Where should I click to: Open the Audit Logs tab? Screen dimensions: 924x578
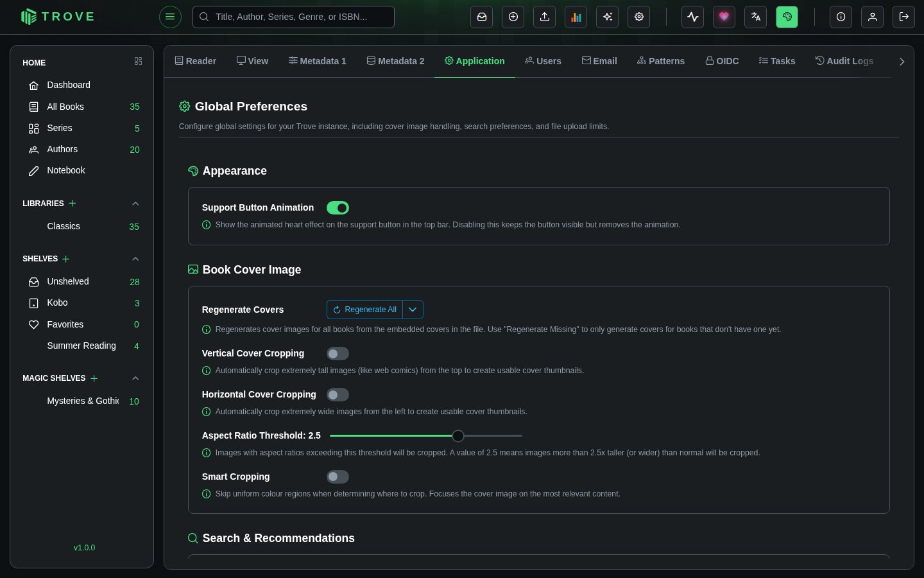tap(844, 61)
